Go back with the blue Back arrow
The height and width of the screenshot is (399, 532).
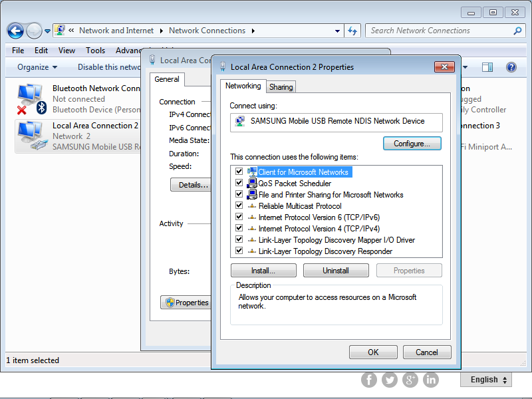[15, 31]
